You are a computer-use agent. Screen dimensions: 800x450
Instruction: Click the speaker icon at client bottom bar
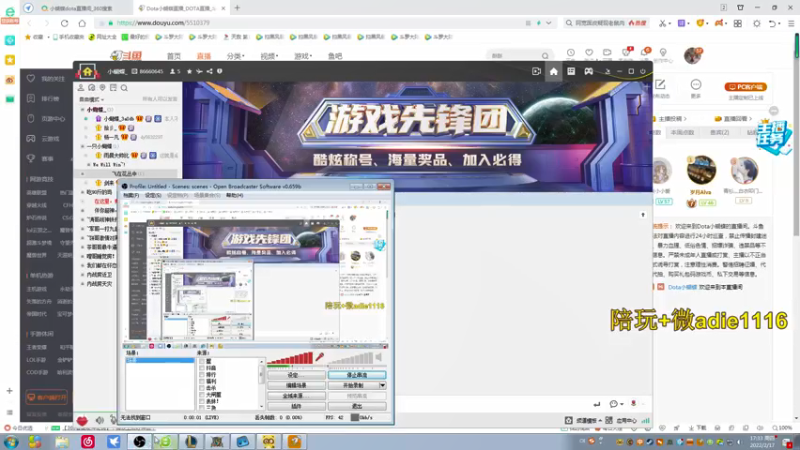(99, 420)
